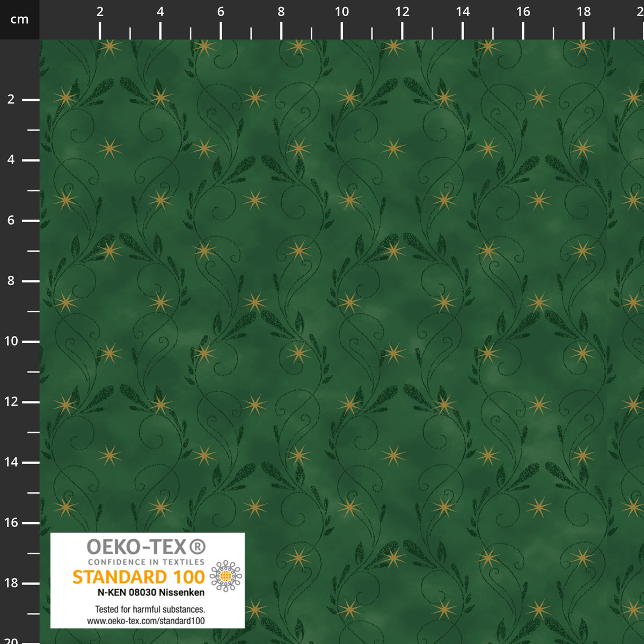Open the www.oeko-tex.com/standard100 link

(146, 621)
